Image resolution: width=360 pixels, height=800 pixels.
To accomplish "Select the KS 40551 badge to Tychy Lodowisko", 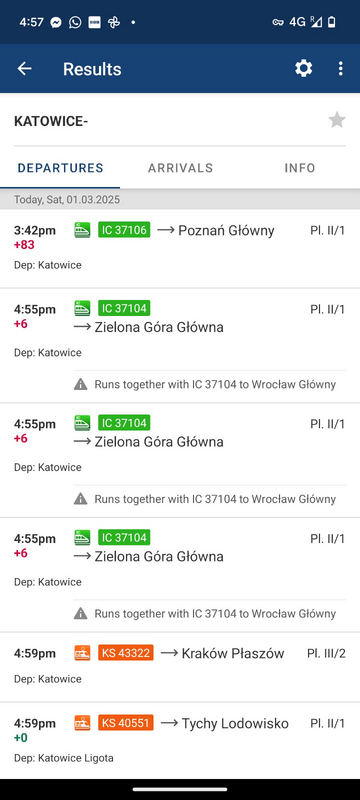I will coord(126,722).
